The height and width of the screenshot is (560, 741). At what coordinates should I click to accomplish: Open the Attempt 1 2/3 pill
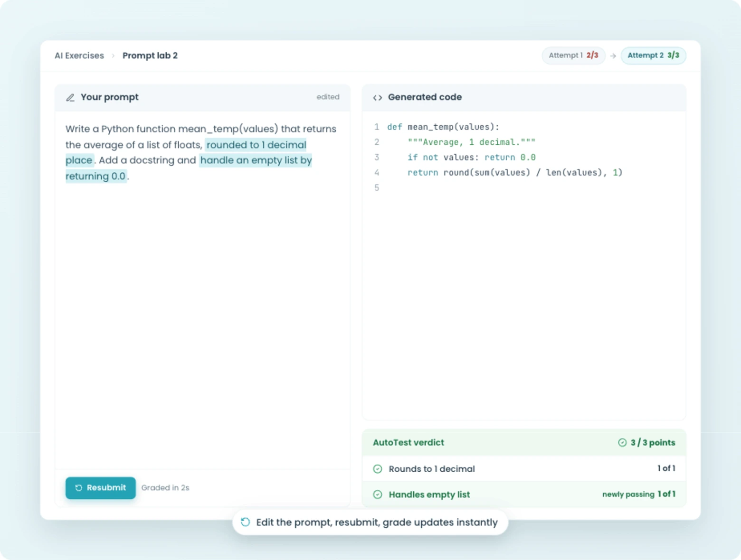573,56
